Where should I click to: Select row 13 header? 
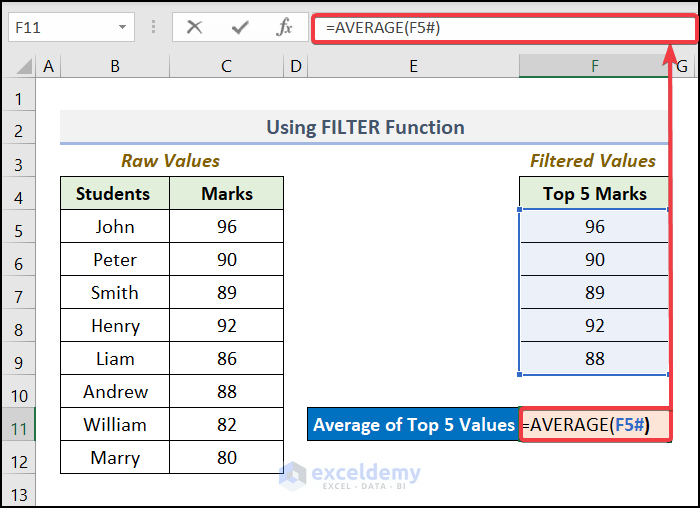point(18,490)
